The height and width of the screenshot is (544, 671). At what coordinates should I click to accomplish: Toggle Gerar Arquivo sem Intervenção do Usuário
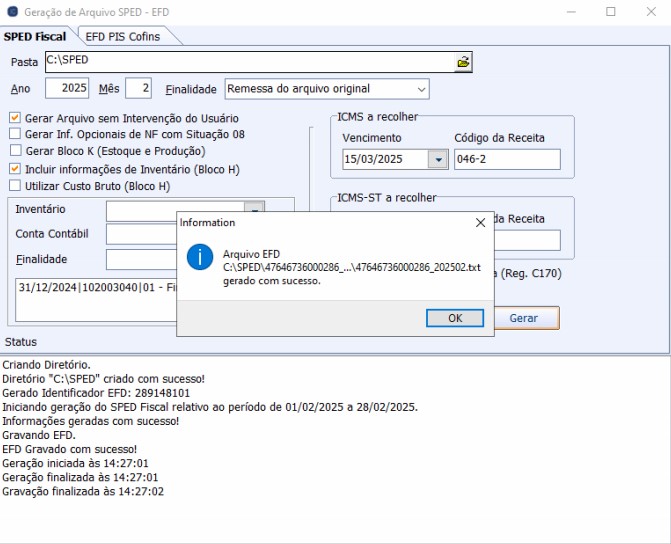[15, 118]
